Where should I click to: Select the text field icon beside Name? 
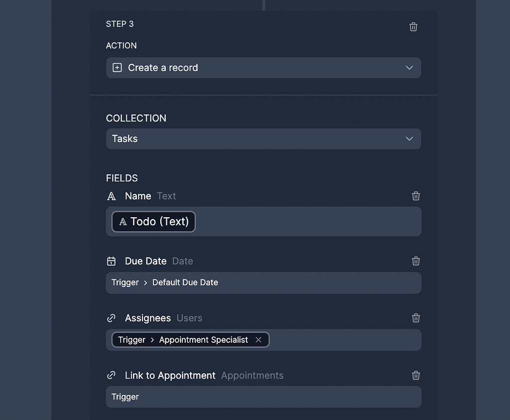point(111,196)
